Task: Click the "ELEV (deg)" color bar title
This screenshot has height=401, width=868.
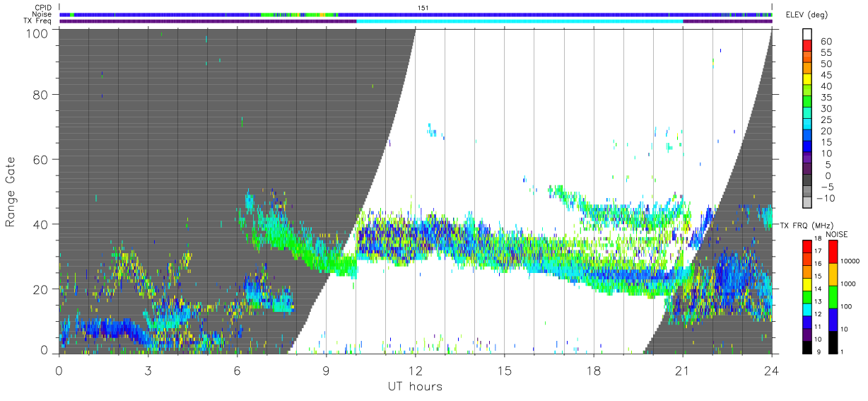Action: point(808,14)
